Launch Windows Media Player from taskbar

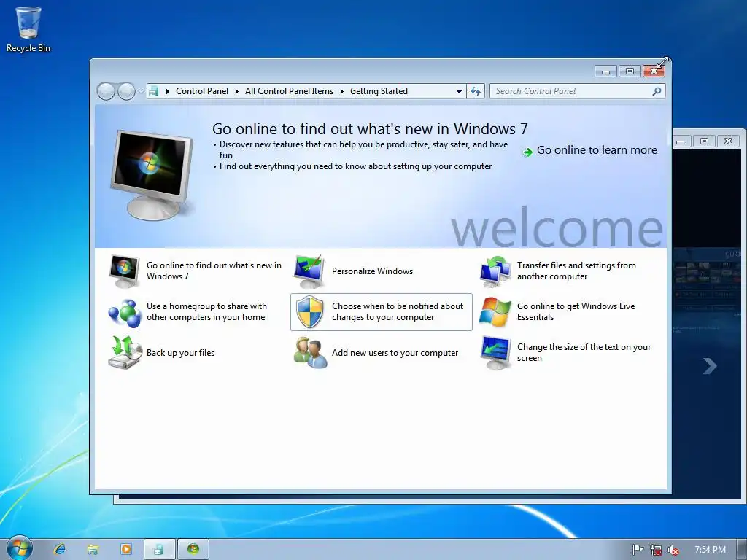pyautogui.click(x=126, y=549)
